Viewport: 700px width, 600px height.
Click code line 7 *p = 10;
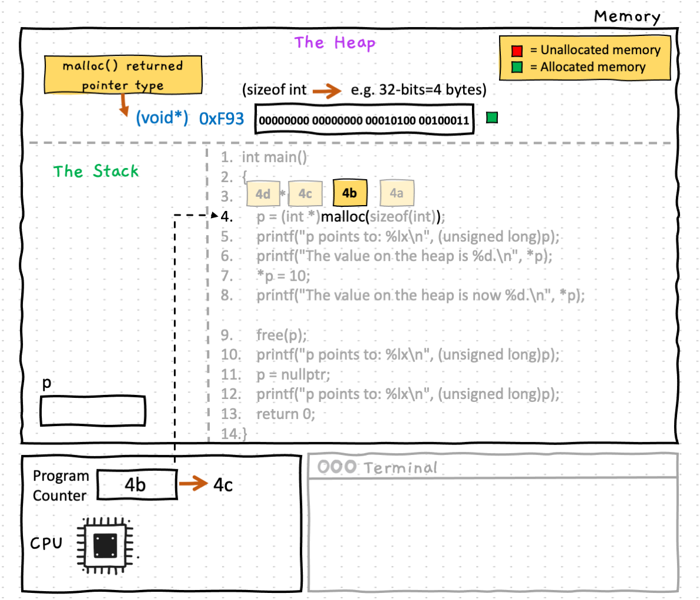pyautogui.click(x=266, y=276)
